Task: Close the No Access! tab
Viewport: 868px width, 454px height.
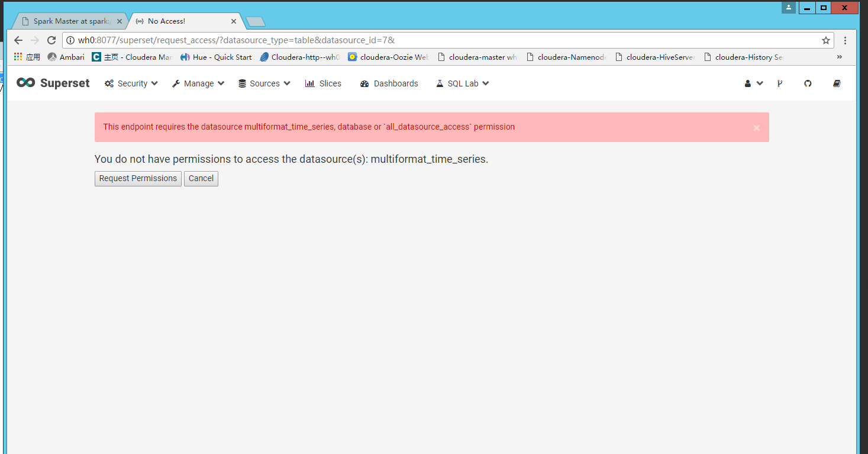Action: tap(233, 21)
